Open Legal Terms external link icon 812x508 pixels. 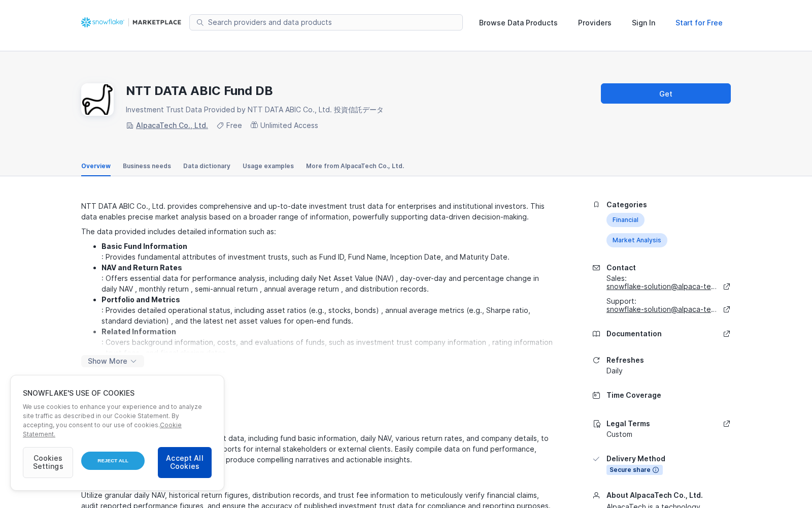(727, 424)
